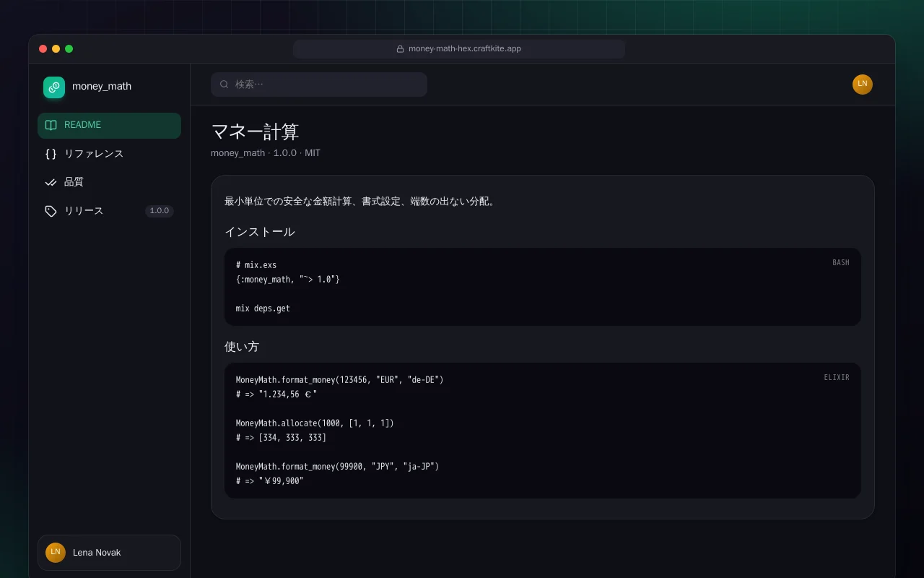The image size is (924, 578).
Task: Open the 品質 page
Action: coord(109,182)
